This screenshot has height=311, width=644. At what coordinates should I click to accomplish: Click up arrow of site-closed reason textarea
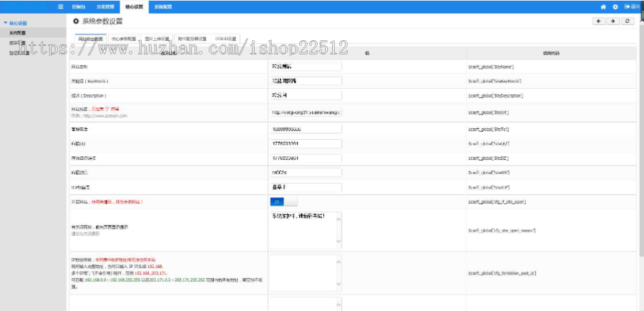pos(338,219)
